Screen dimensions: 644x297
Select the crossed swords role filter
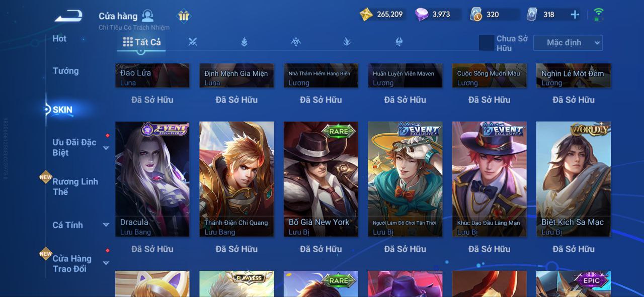point(193,42)
